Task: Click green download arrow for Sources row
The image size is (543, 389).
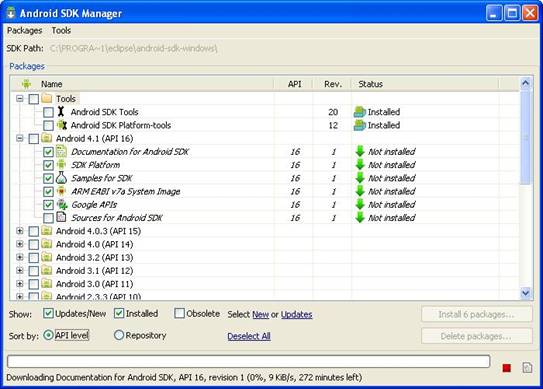Action: (360, 218)
